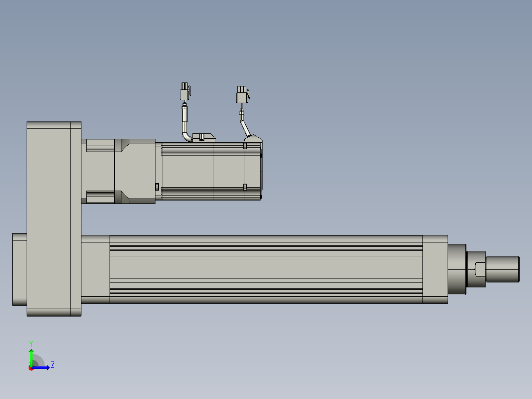Select the cylinder rear mounting block

click(95, 269)
